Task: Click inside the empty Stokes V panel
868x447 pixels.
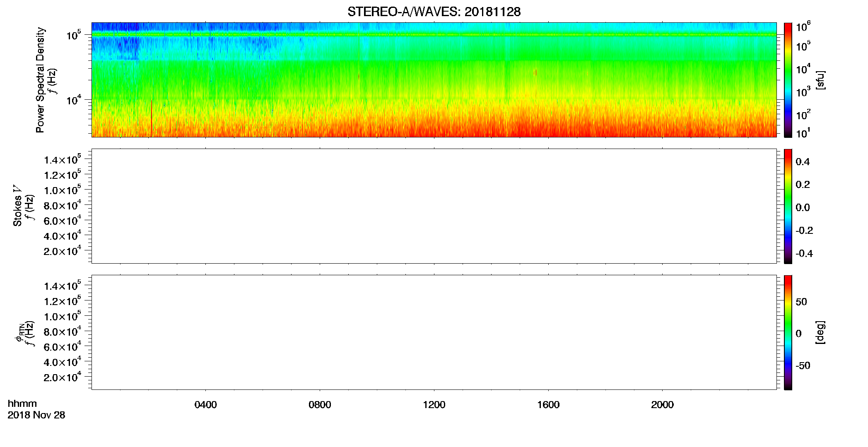Action: point(434,206)
